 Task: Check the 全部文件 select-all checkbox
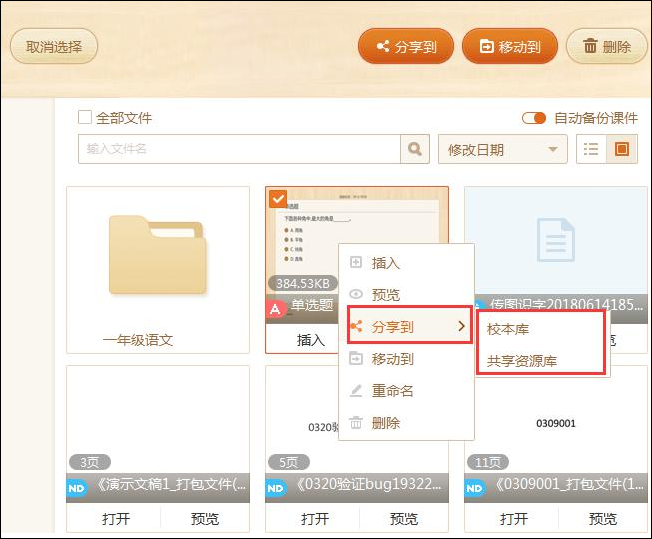(x=85, y=117)
